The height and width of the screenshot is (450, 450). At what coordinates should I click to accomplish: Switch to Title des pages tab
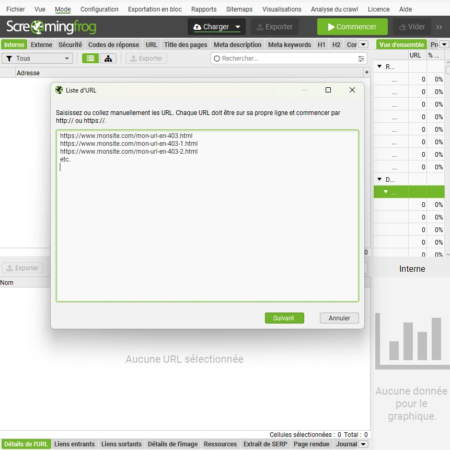pyautogui.click(x=185, y=45)
